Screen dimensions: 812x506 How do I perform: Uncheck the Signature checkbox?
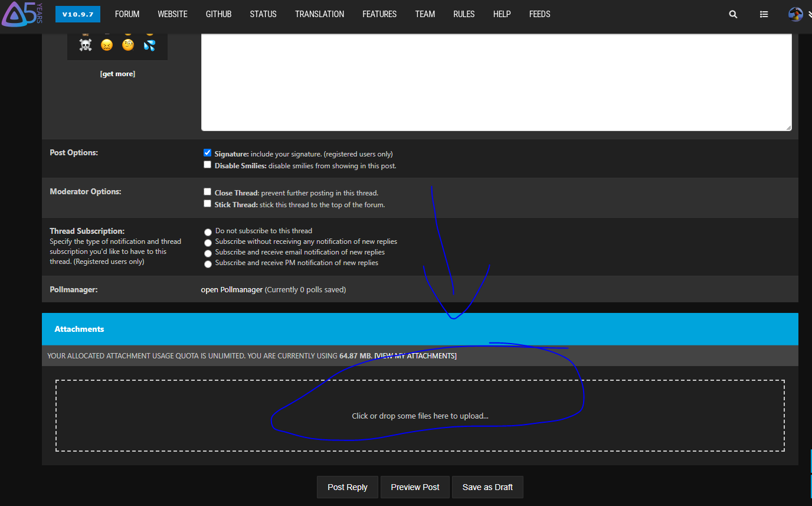click(x=207, y=152)
